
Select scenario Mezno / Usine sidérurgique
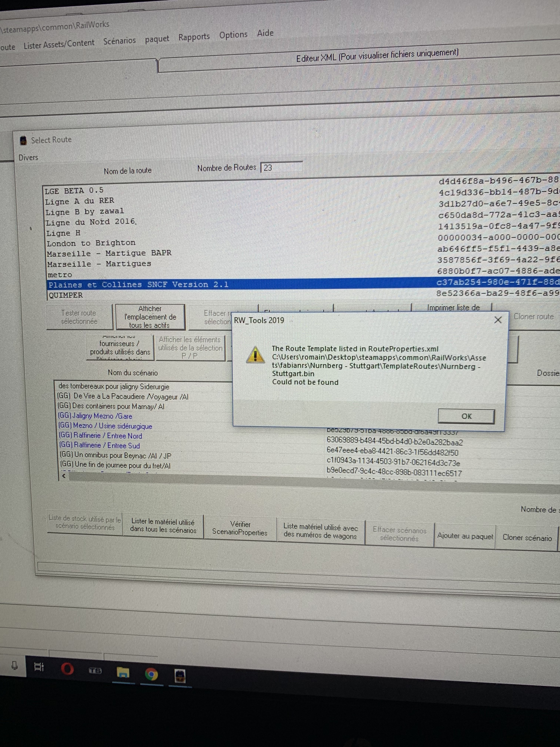click(105, 426)
